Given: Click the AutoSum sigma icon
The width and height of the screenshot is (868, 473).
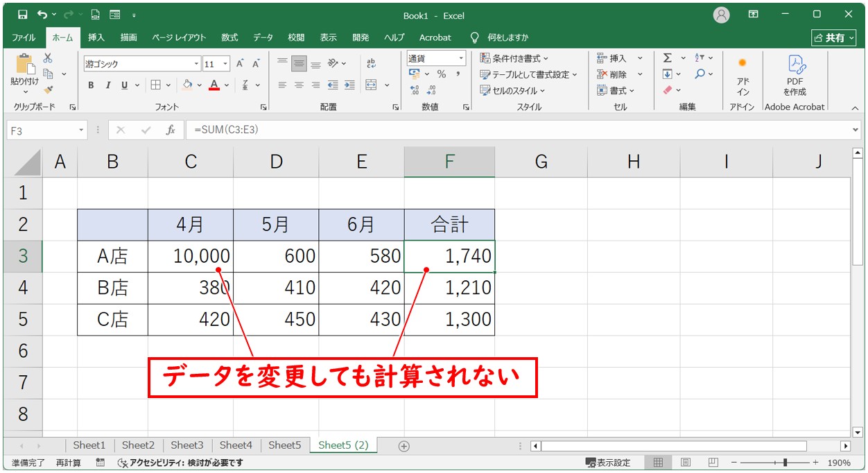Looking at the screenshot, I should pos(667,58).
